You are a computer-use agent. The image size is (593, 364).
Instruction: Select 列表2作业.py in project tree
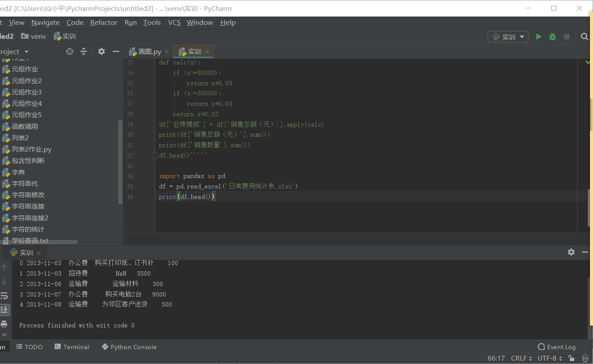[x=31, y=149]
